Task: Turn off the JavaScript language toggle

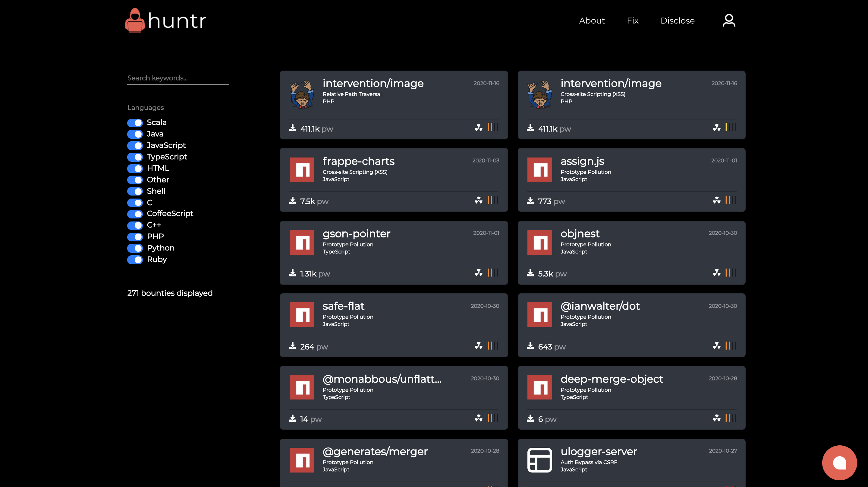Action: tap(135, 146)
